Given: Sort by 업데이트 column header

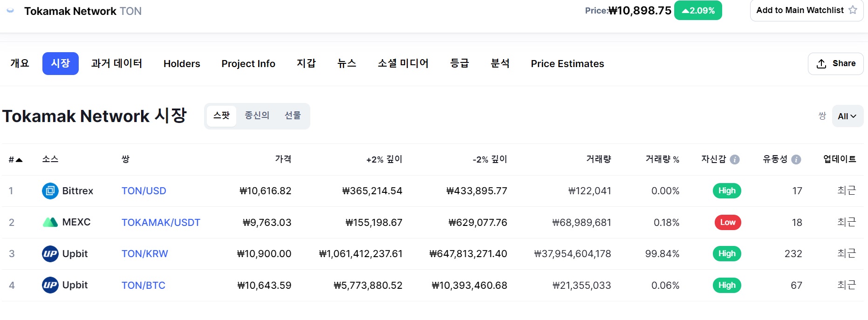Looking at the screenshot, I should click(840, 159).
